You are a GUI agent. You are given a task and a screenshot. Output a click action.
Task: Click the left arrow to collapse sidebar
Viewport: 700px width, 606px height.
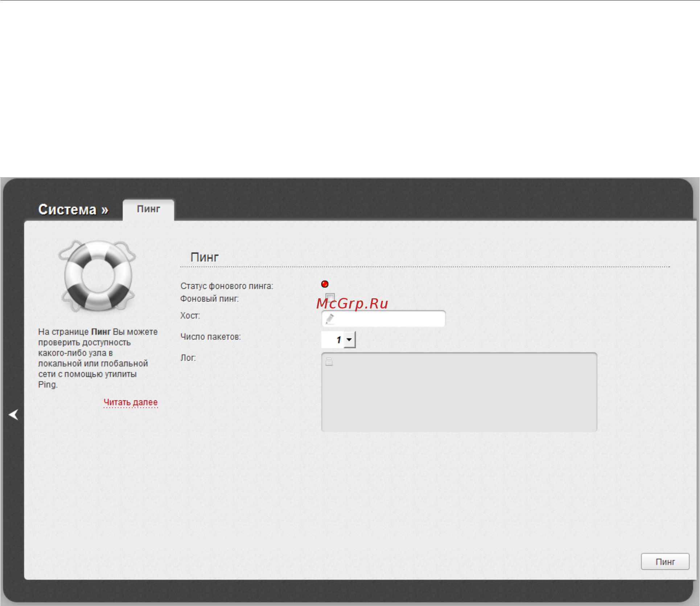point(13,415)
